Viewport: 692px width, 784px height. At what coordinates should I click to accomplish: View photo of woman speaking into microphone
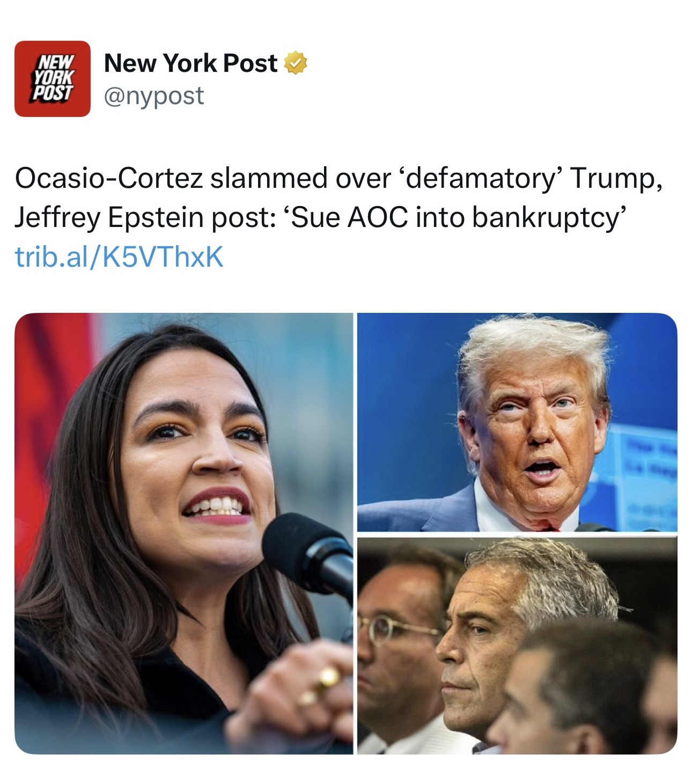(183, 533)
